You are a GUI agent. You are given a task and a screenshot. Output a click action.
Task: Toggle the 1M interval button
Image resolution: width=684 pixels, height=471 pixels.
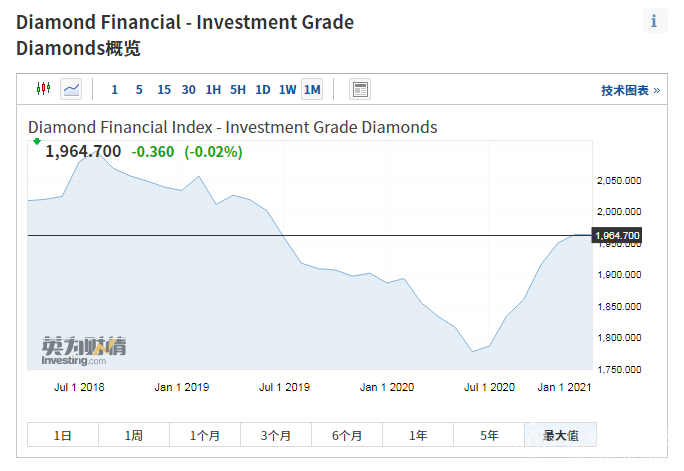312,90
